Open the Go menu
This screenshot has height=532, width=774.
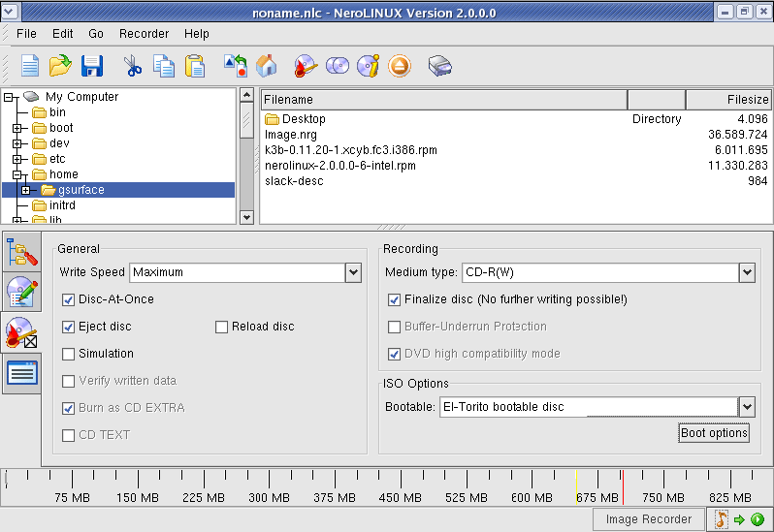(x=96, y=34)
